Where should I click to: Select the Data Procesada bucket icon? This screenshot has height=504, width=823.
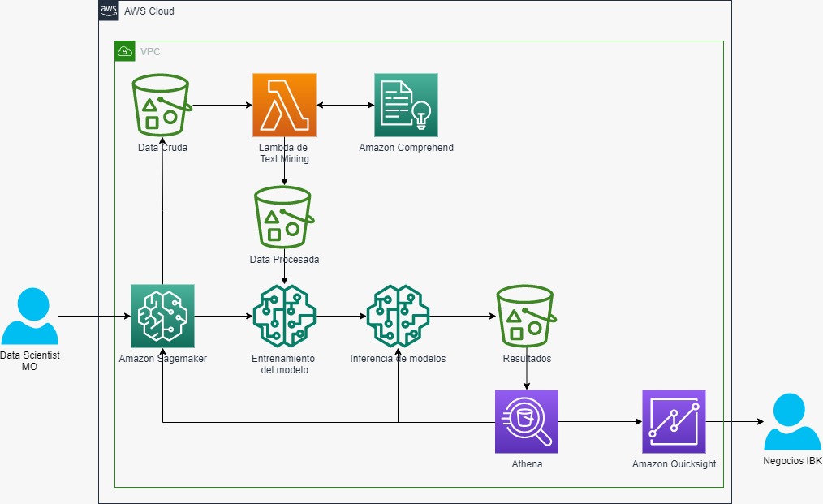tap(284, 217)
